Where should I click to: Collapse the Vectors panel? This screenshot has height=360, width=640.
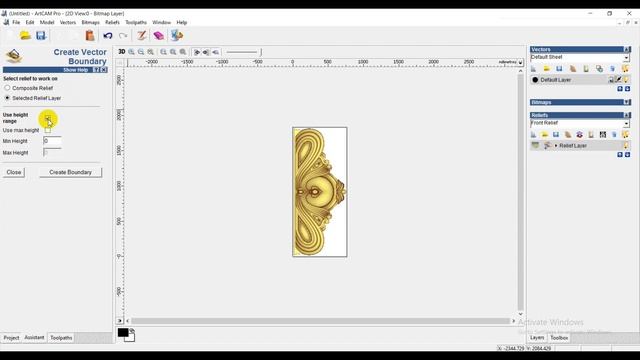point(627,49)
